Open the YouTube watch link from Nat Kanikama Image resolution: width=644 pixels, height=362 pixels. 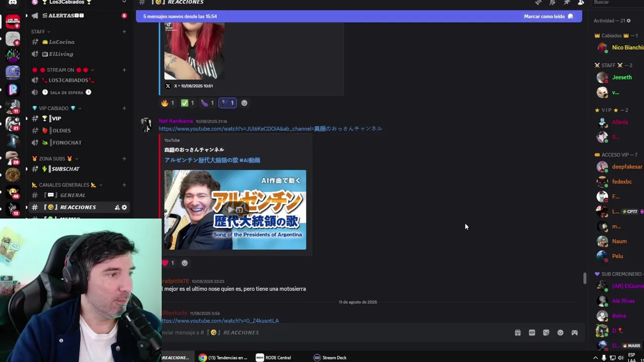click(x=270, y=129)
